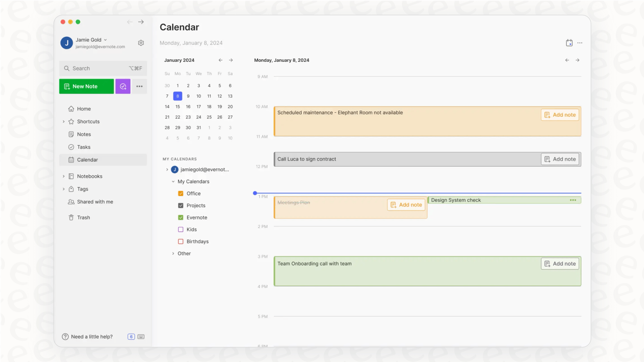Open the more options button beside New Note
This screenshot has width=644, height=362.
(x=140, y=87)
